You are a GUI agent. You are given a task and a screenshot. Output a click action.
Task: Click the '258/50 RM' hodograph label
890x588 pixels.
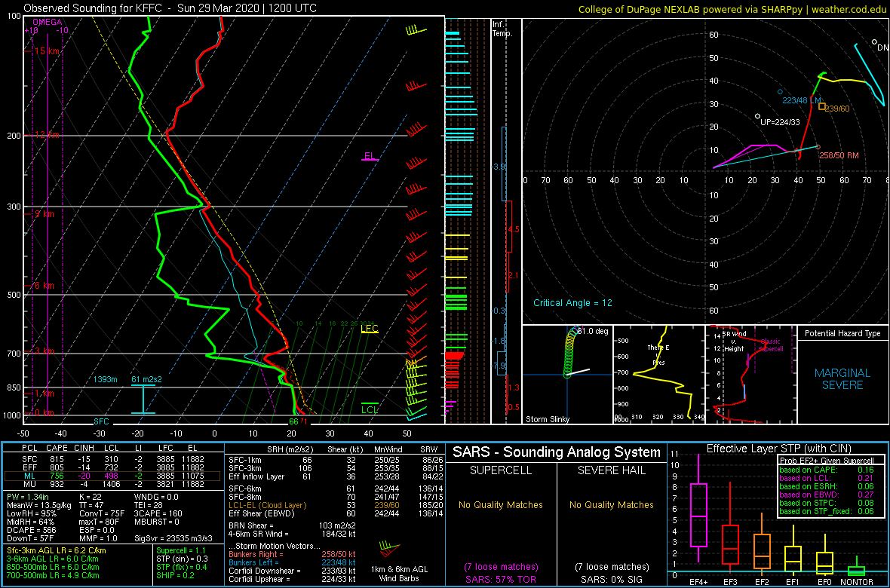[838, 155]
